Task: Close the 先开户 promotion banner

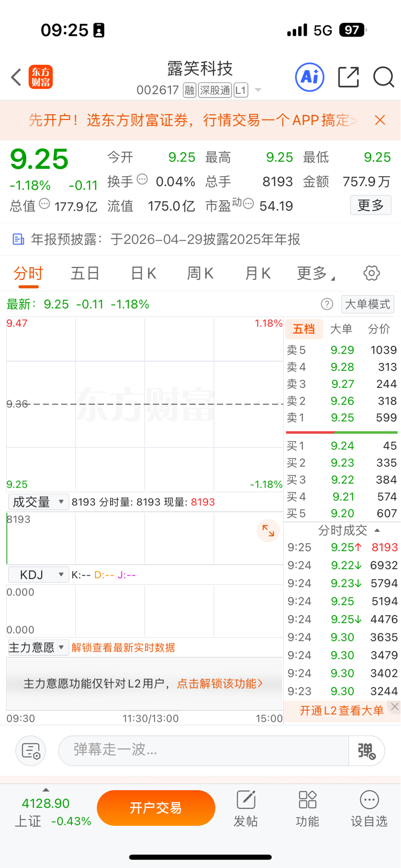Action: (380, 120)
